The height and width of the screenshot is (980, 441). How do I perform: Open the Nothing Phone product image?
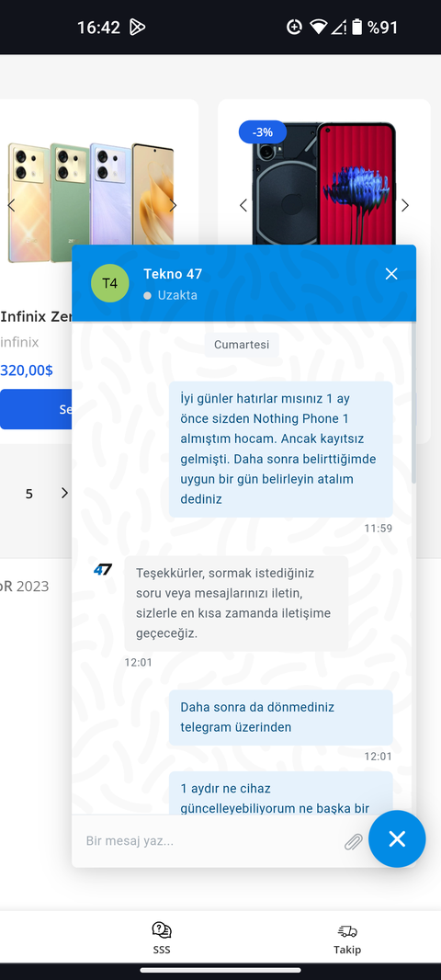tap(324, 184)
